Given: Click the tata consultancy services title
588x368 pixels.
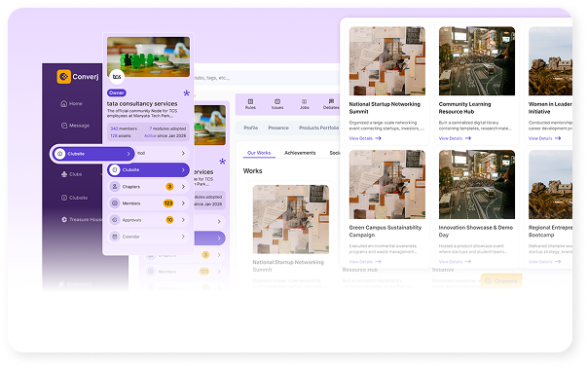Looking at the screenshot, I should click(x=142, y=103).
